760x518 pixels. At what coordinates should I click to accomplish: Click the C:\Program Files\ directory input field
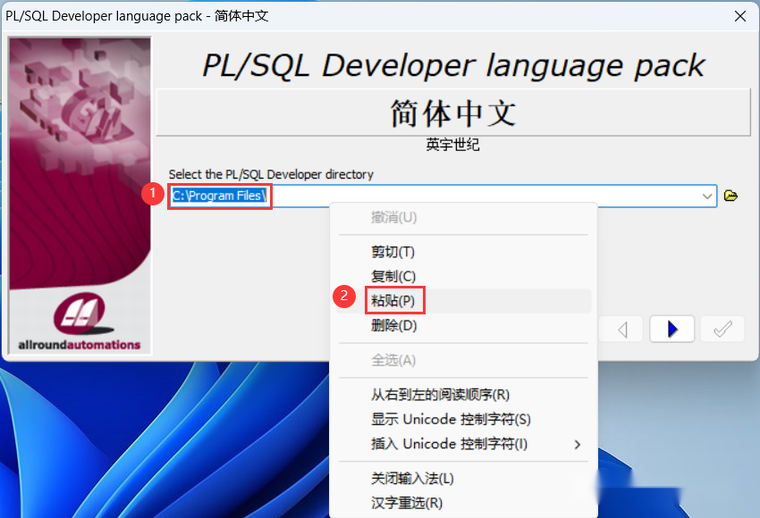(442, 196)
